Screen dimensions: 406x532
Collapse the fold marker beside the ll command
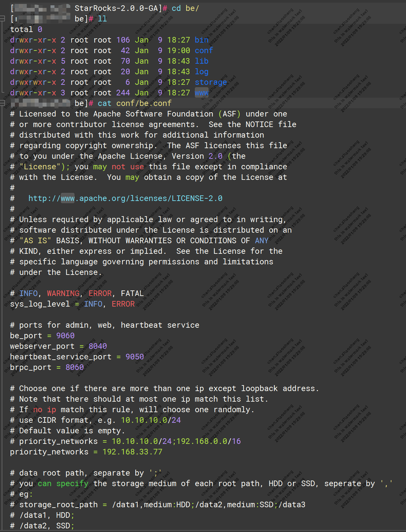point(3,19)
